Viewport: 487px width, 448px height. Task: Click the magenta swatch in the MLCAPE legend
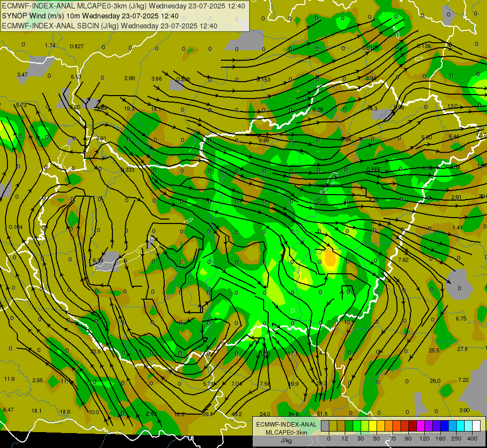click(420, 426)
